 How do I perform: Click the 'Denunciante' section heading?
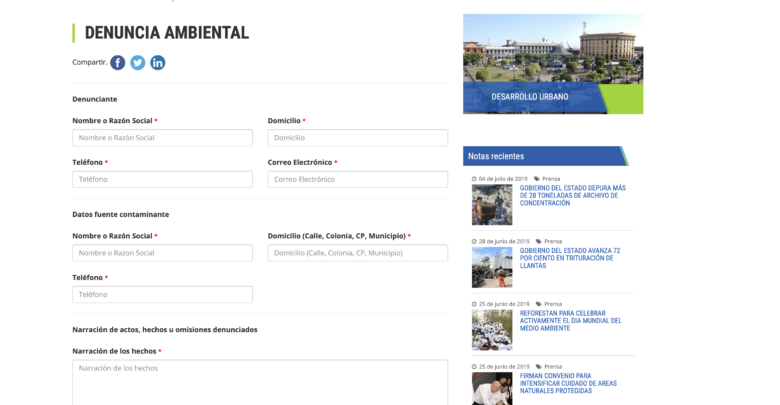[95, 99]
